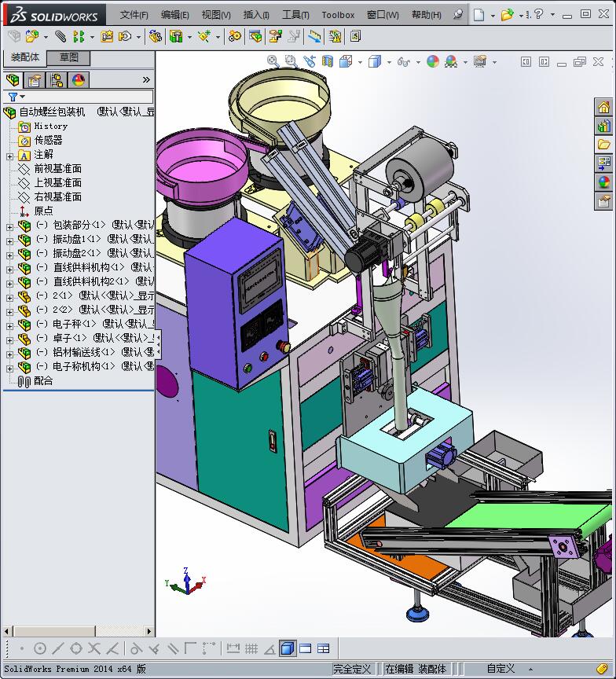Click the View Orientation cube icon
This screenshot has width=616, height=679.
(346, 61)
